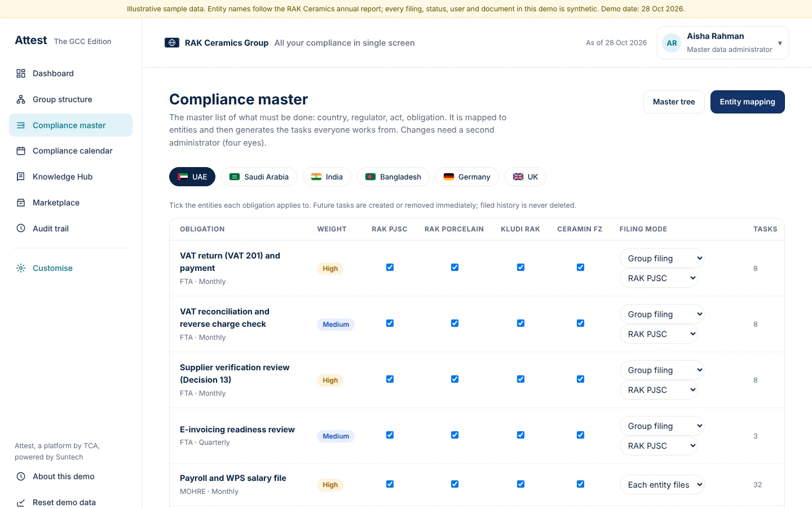The image size is (812, 508).
Task: Click the Compliance calendar icon
Action: (x=21, y=151)
